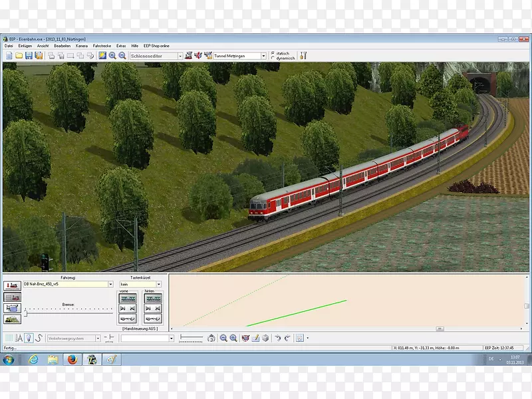This screenshot has width=532, height=399.
Task: Click the EEP-Shop online menu link
Action: click(x=156, y=45)
